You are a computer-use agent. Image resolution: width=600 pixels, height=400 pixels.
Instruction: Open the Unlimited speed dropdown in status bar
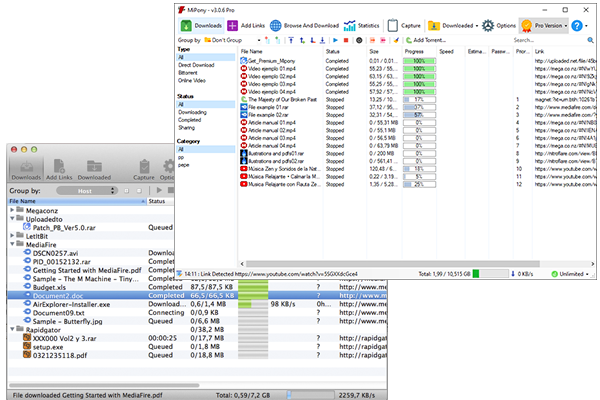(x=570, y=274)
